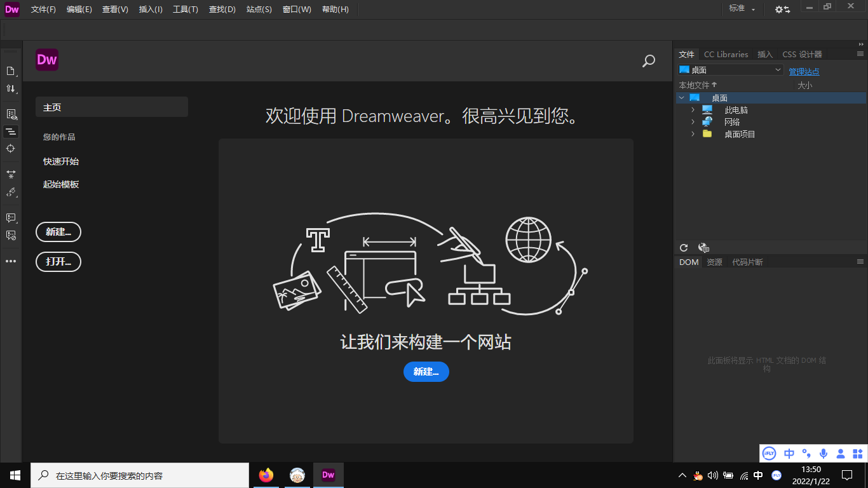Open the notification center icon

pyautogui.click(x=847, y=475)
